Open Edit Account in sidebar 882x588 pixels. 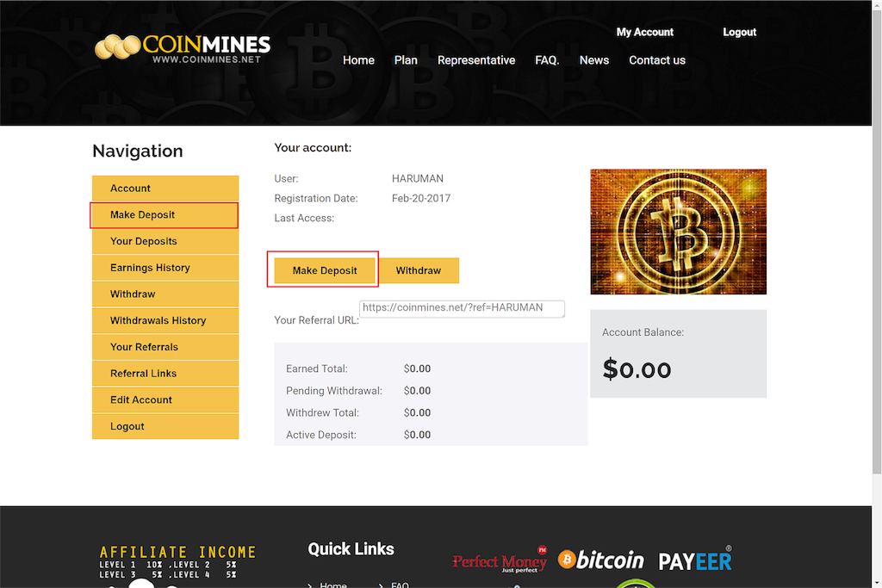[165, 399]
